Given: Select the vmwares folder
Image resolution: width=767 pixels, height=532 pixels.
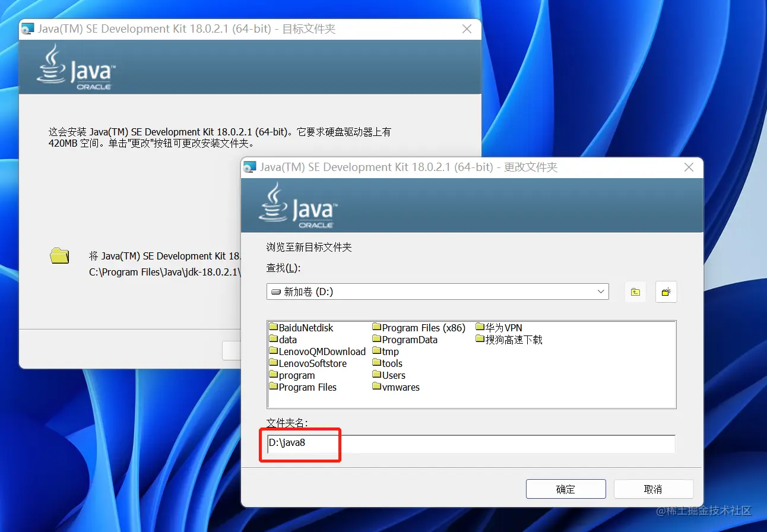Looking at the screenshot, I should pyautogui.click(x=397, y=387).
